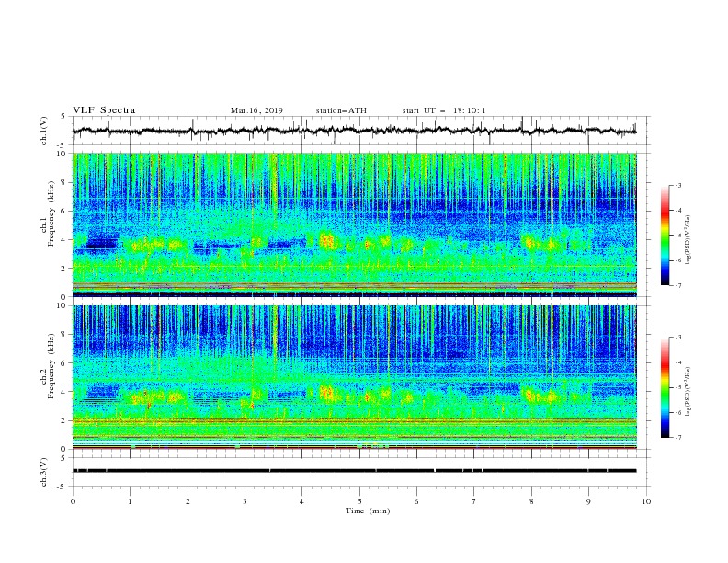Click the ch.1 spectrogram color scale bar
The width and height of the screenshot is (728, 563).
point(665,236)
